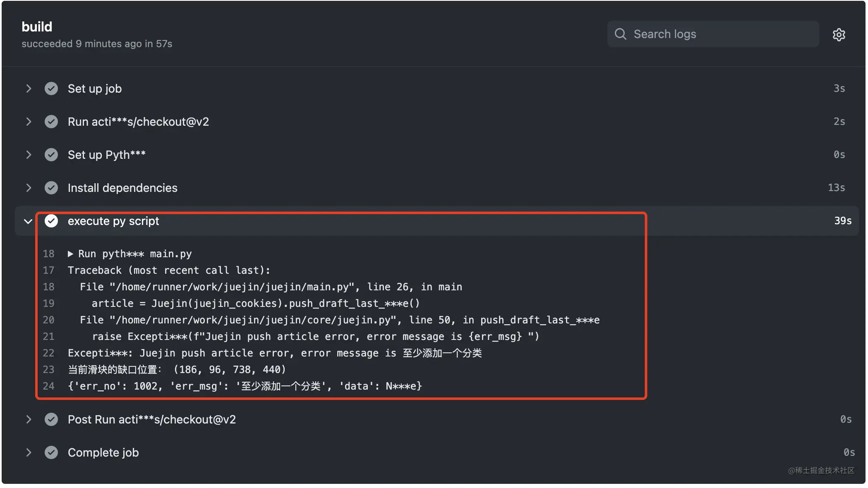Click log line number 22
Viewport: 868px width, 488px height.
(48, 353)
